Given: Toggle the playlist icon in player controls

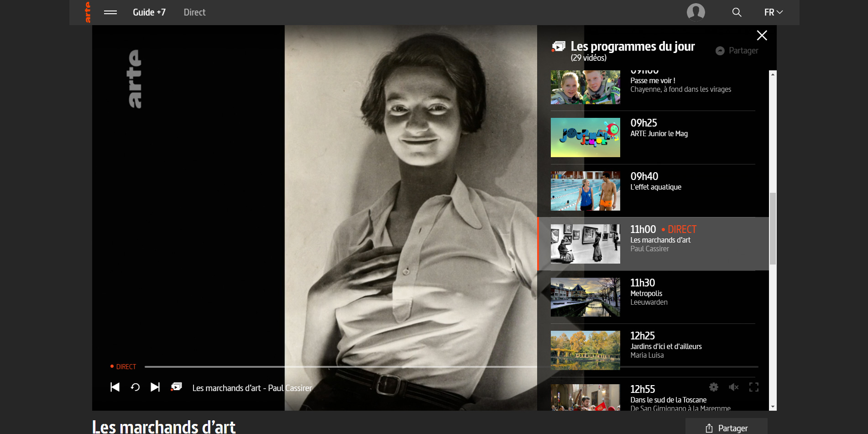Looking at the screenshot, I should [x=176, y=387].
